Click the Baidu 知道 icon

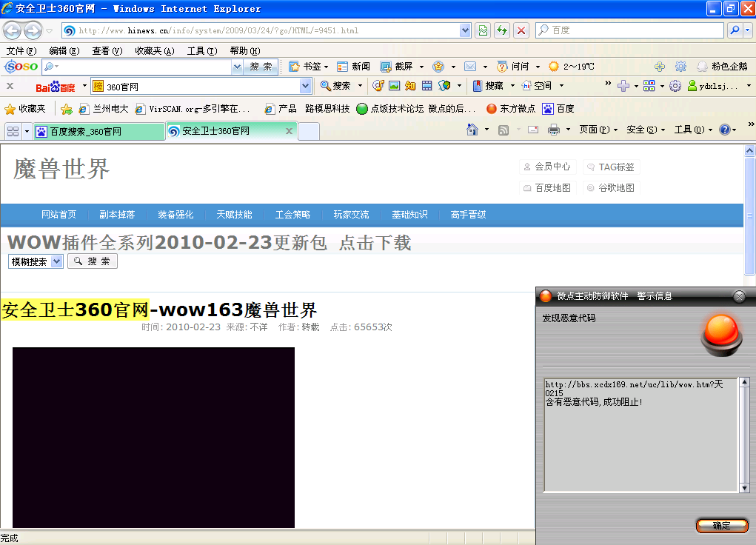click(410, 86)
